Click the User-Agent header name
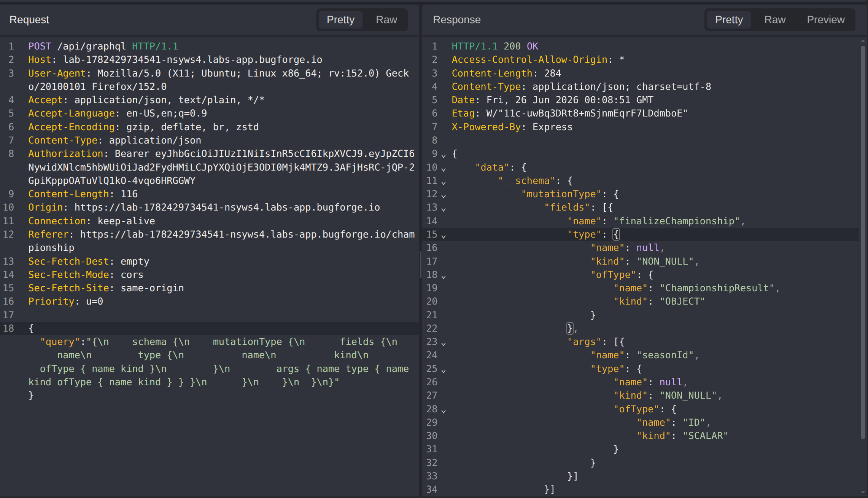This screenshot has height=498, width=868. pos(57,73)
